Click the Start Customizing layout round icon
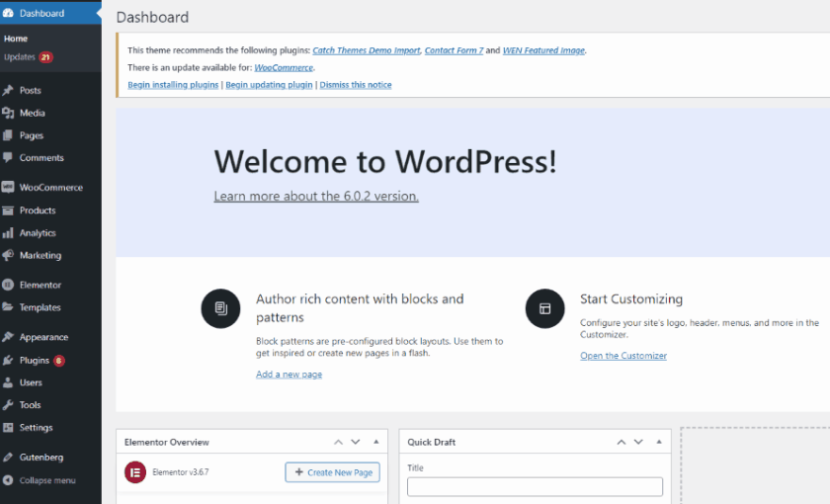The image size is (830, 504). 544,308
